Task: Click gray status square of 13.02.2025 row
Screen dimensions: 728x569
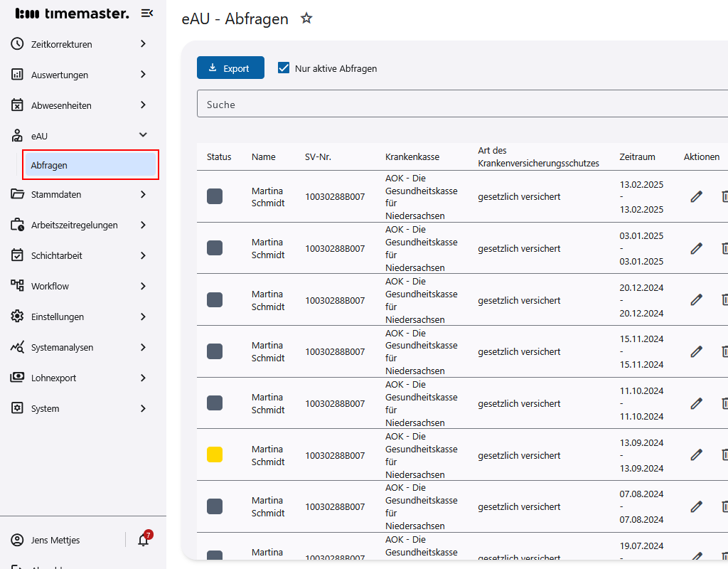Action: (x=215, y=196)
